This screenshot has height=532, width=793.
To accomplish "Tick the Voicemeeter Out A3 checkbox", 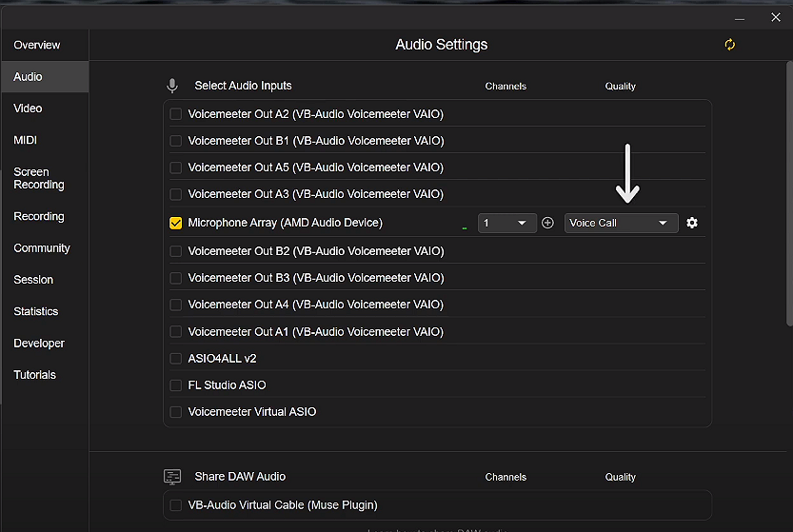I will [175, 194].
